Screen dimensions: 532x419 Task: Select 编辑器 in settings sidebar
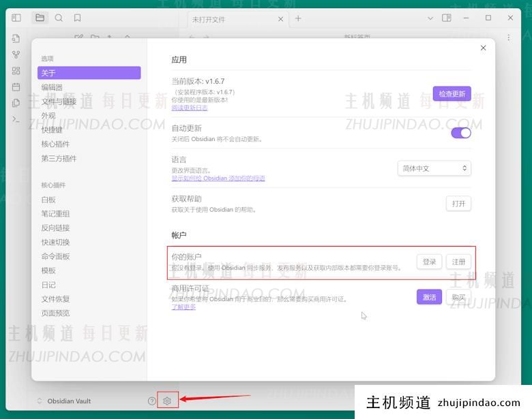click(89, 87)
